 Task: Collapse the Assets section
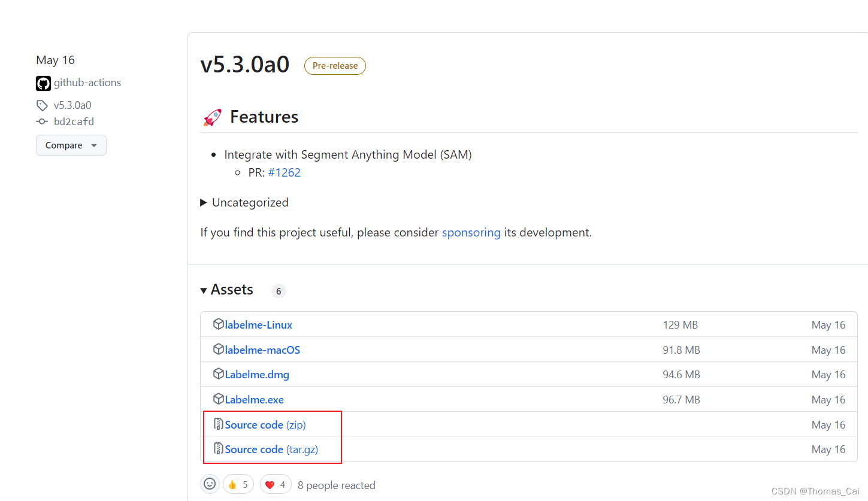227,290
